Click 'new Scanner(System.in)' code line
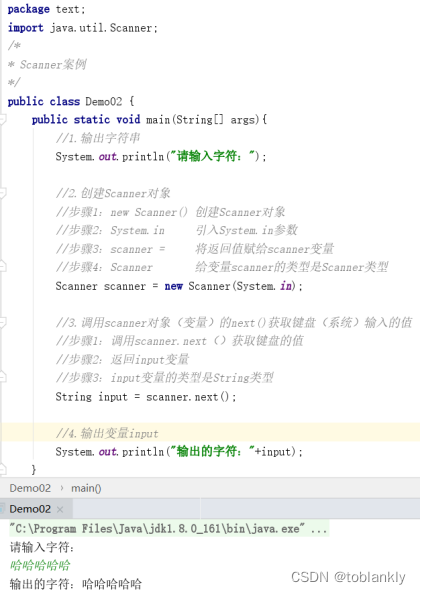Screen dimensions: 421x594 [x=179, y=286]
